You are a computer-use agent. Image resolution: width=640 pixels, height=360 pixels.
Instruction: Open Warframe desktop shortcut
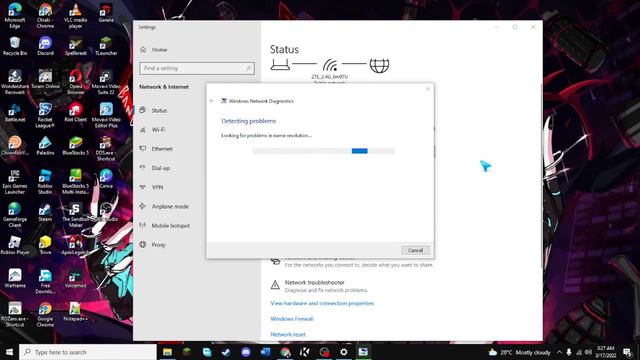(x=15, y=278)
